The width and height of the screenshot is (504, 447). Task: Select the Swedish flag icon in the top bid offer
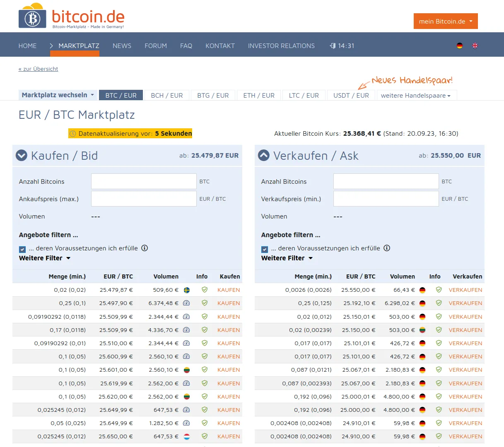(x=187, y=290)
